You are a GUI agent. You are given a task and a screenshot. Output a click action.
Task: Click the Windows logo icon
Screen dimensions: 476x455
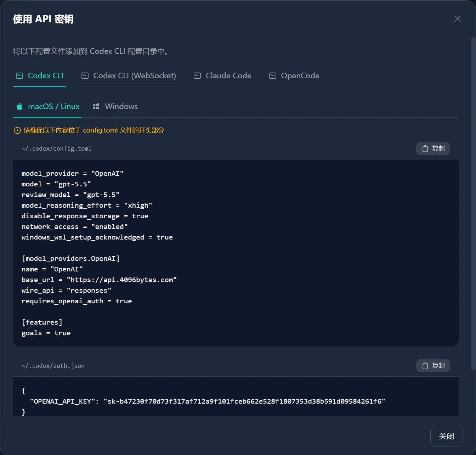click(x=96, y=106)
